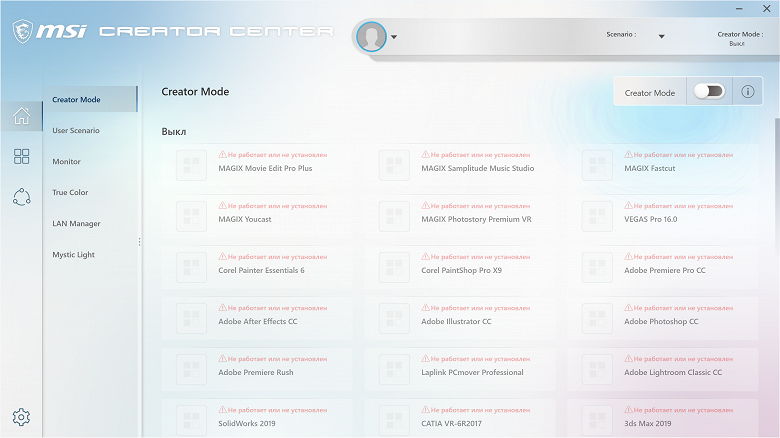Viewport: 780px width, 438px height.
Task: Click VEGAS Pro 16.0 app icon
Action: 597,216
